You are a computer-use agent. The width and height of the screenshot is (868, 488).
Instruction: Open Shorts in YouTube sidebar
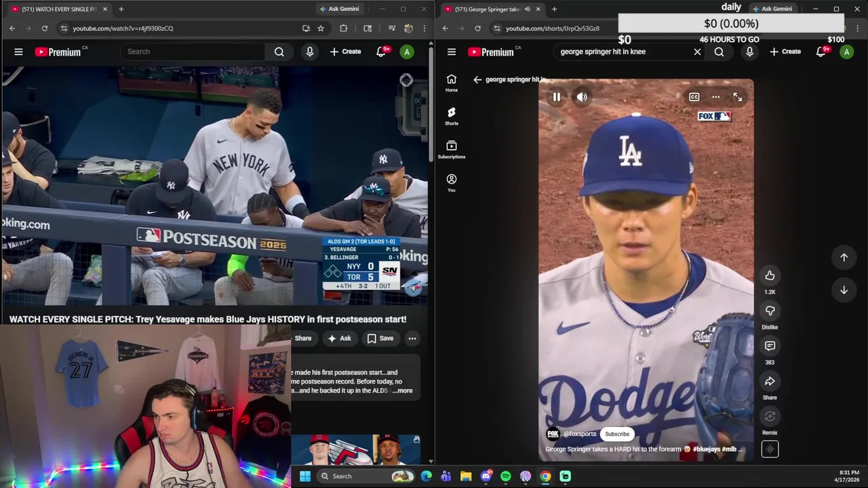pyautogui.click(x=452, y=116)
